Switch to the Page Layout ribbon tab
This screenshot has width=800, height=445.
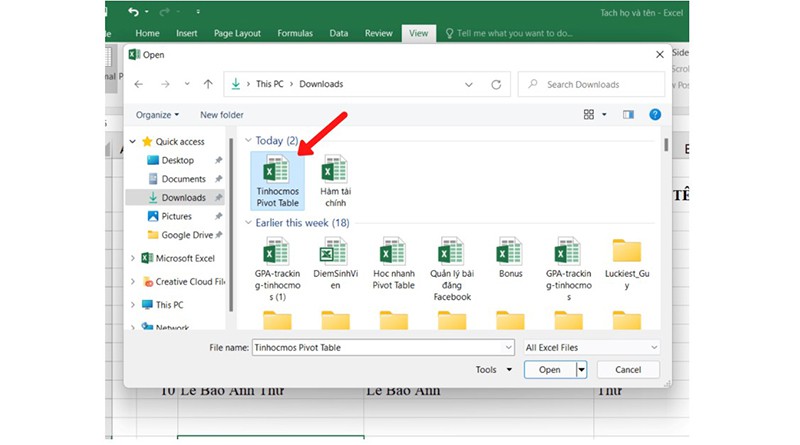pyautogui.click(x=237, y=33)
